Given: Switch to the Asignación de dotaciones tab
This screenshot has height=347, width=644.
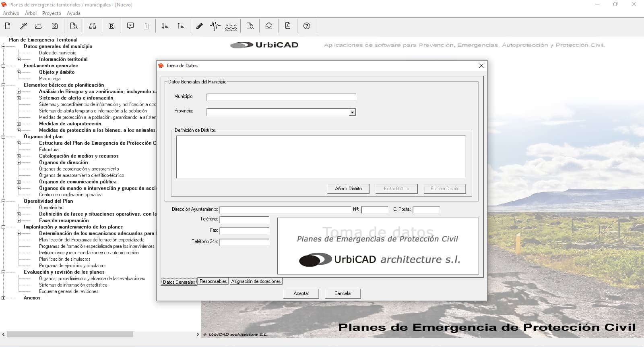Looking at the screenshot, I should [x=256, y=281].
